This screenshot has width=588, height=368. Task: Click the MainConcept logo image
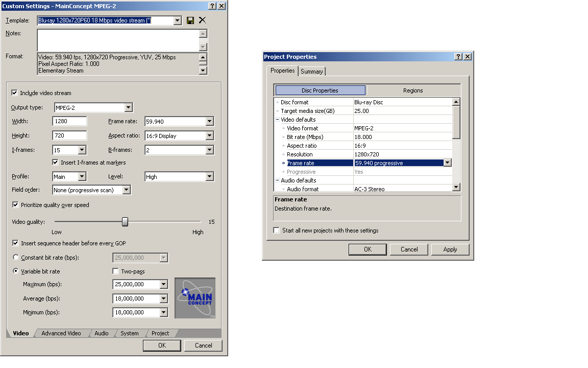[x=195, y=298]
